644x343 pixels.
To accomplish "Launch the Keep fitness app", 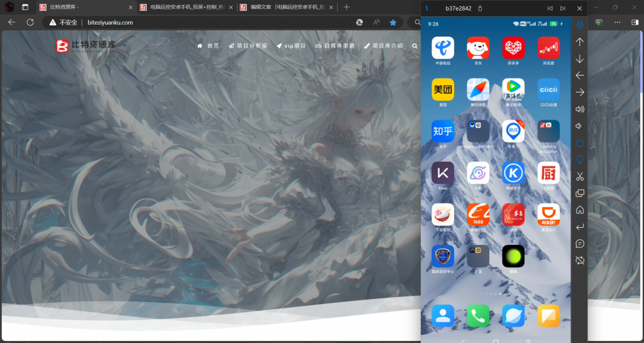I will click(443, 173).
